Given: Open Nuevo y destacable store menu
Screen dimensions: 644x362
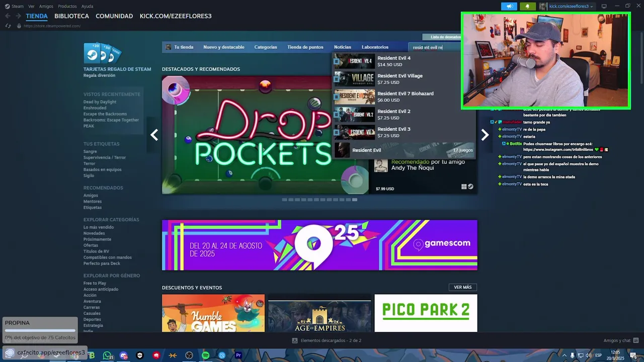Looking at the screenshot, I should pos(224,47).
